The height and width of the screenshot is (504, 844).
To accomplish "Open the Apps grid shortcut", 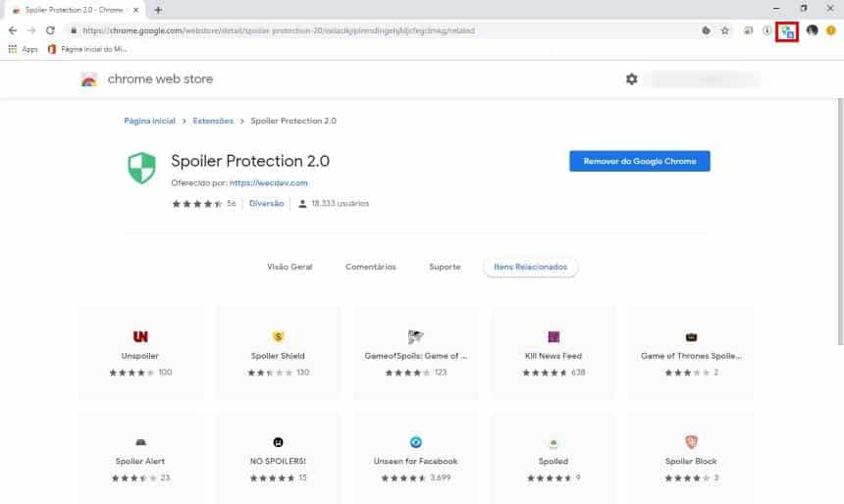I will click(23, 49).
